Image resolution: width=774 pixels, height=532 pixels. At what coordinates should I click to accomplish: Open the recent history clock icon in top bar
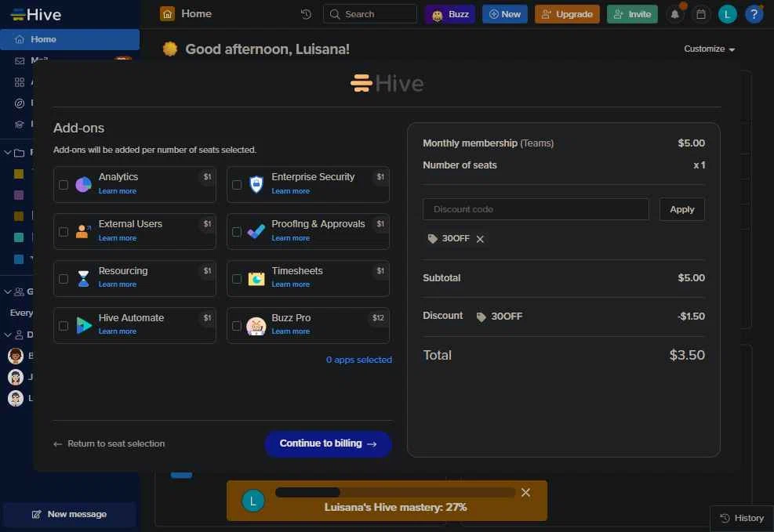pos(306,14)
